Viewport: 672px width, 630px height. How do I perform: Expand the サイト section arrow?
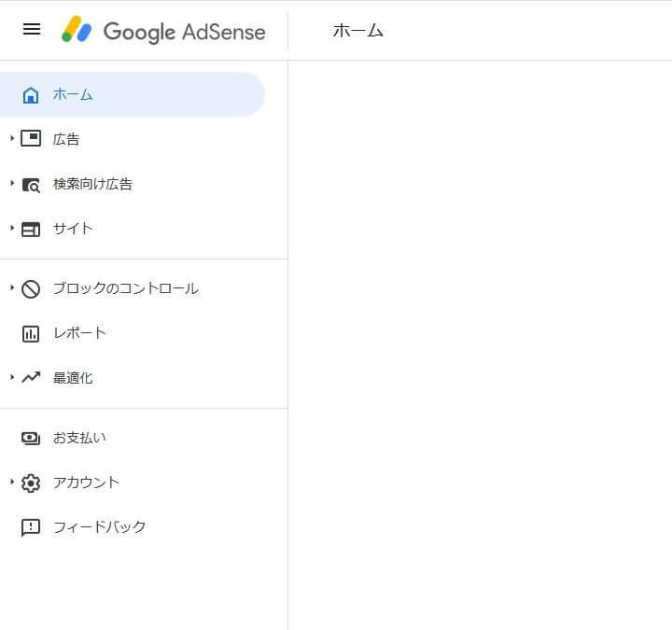(x=12, y=229)
